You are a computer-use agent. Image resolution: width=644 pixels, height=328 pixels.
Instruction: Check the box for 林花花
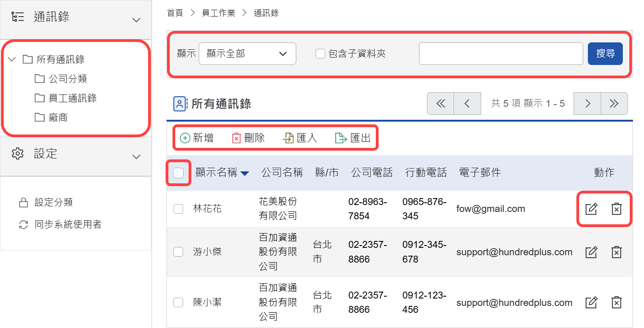(x=178, y=209)
